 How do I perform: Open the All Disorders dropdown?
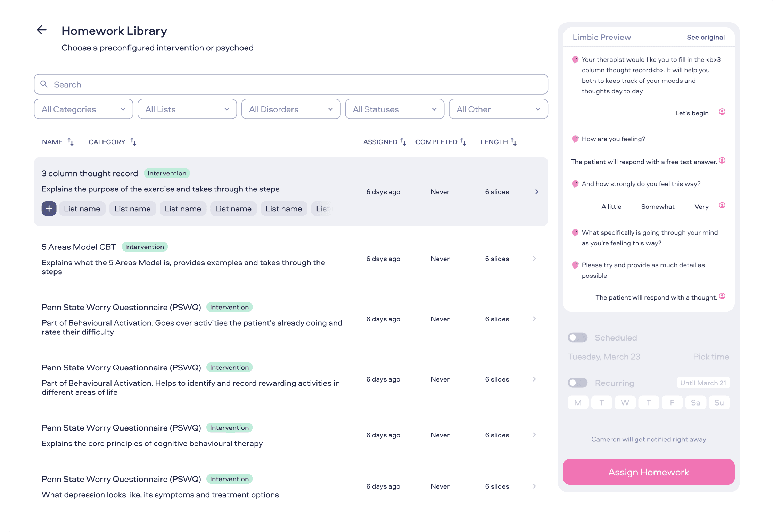291,109
